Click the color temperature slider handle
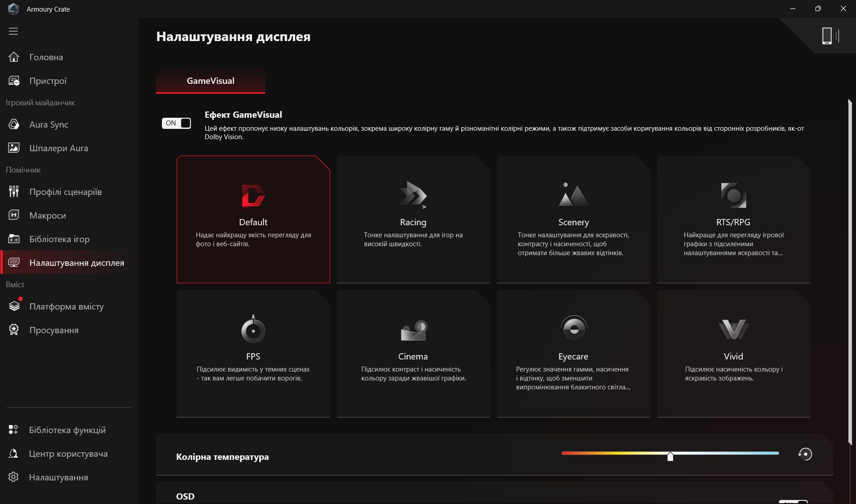The width and height of the screenshot is (856, 504). pos(670,456)
